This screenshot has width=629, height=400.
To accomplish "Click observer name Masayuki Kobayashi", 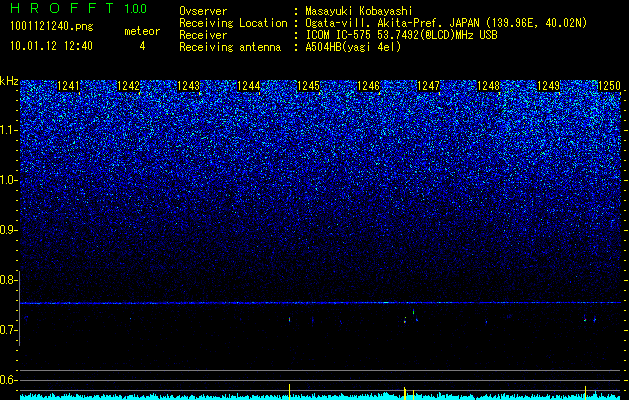I will (359, 11).
